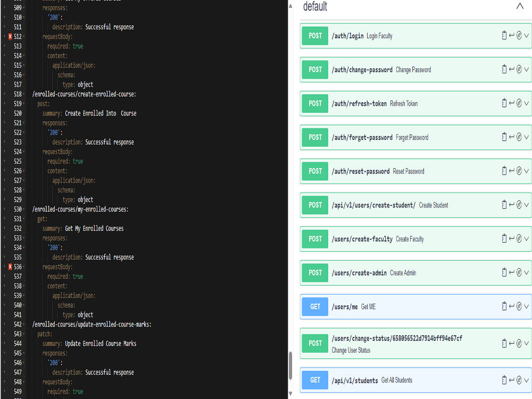Expand the /auth/reset-password operation chevron

[x=526, y=171]
